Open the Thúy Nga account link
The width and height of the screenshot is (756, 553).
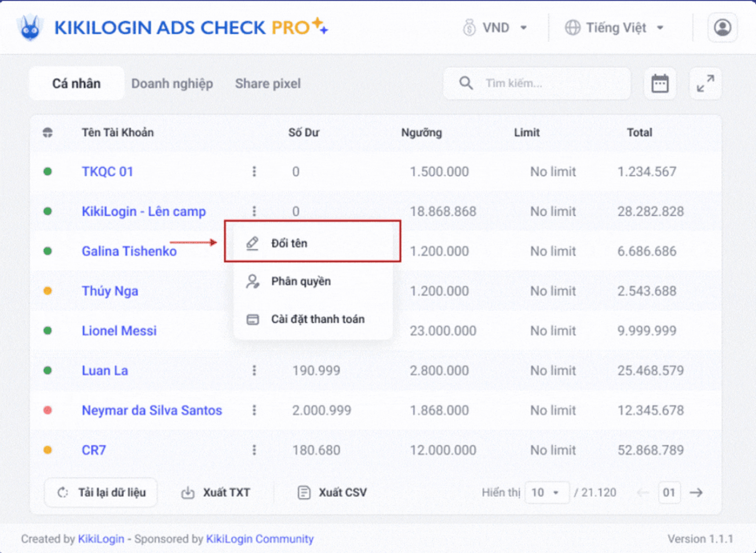tap(110, 291)
